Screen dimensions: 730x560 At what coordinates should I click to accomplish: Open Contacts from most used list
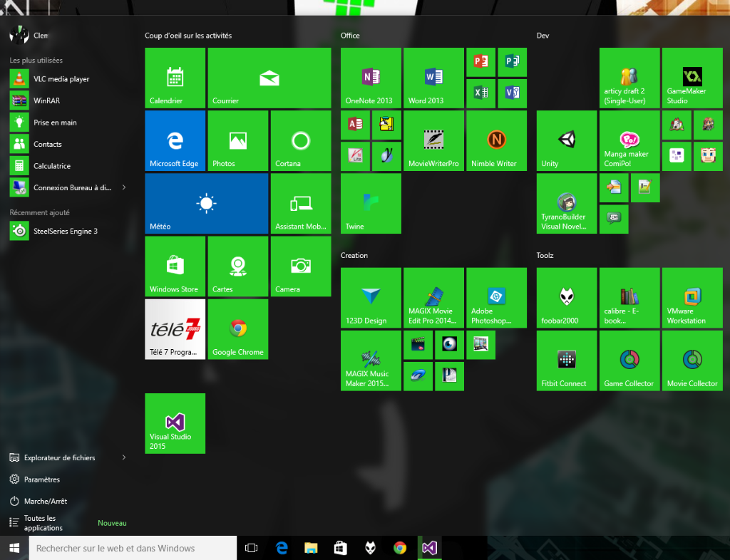tap(68, 144)
